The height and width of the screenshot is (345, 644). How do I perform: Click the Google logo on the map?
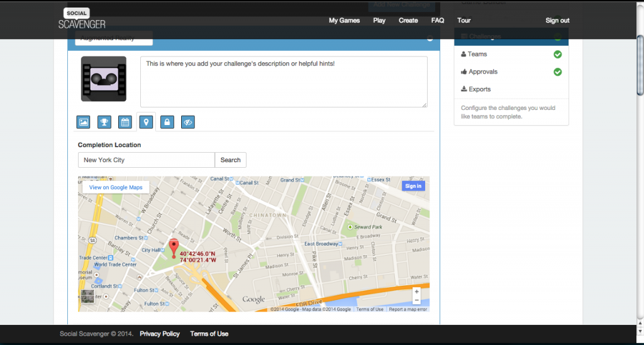[x=253, y=300]
